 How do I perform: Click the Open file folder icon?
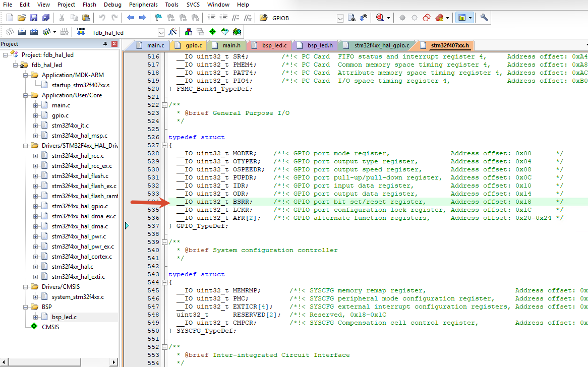tap(22, 18)
